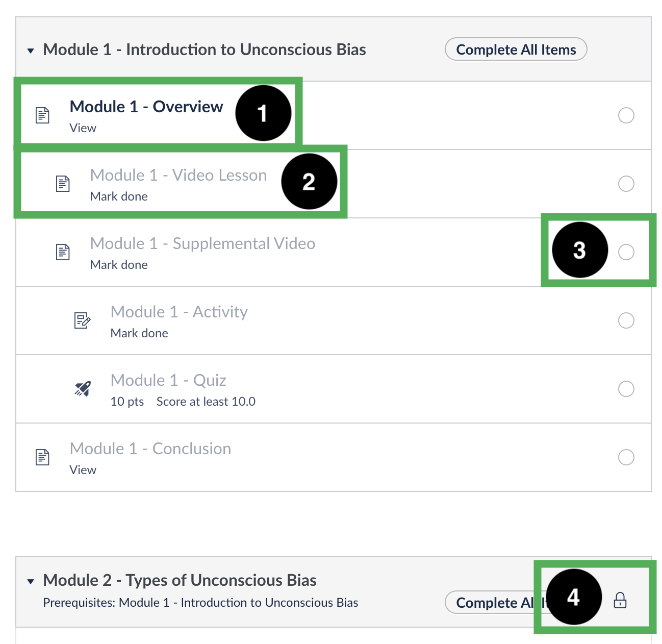
Task: Click the lock icon on Module 2 header
Action: point(620,600)
